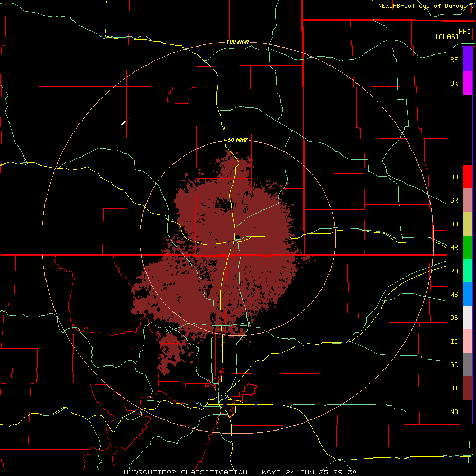Click the HR legend label
The height and width of the screenshot is (476, 476).
(x=454, y=248)
